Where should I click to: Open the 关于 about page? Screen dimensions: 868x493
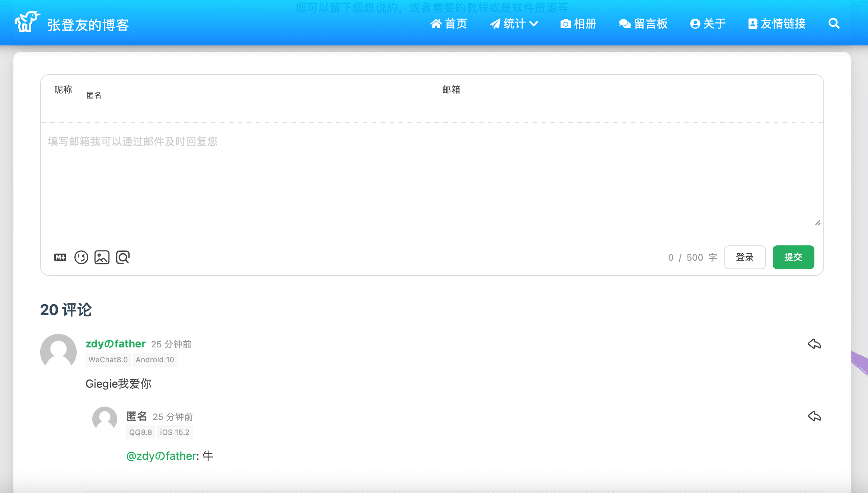(x=708, y=24)
